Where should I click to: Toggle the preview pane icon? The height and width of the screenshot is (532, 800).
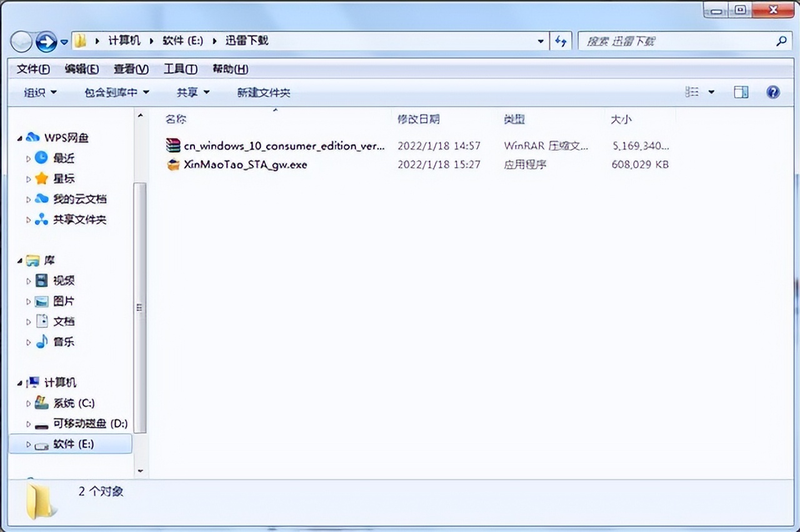tap(741, 92)
